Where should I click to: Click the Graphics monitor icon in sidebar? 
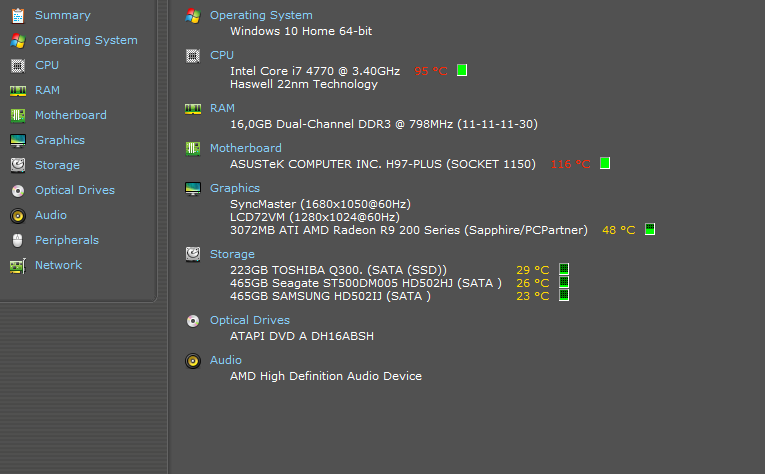18,140
